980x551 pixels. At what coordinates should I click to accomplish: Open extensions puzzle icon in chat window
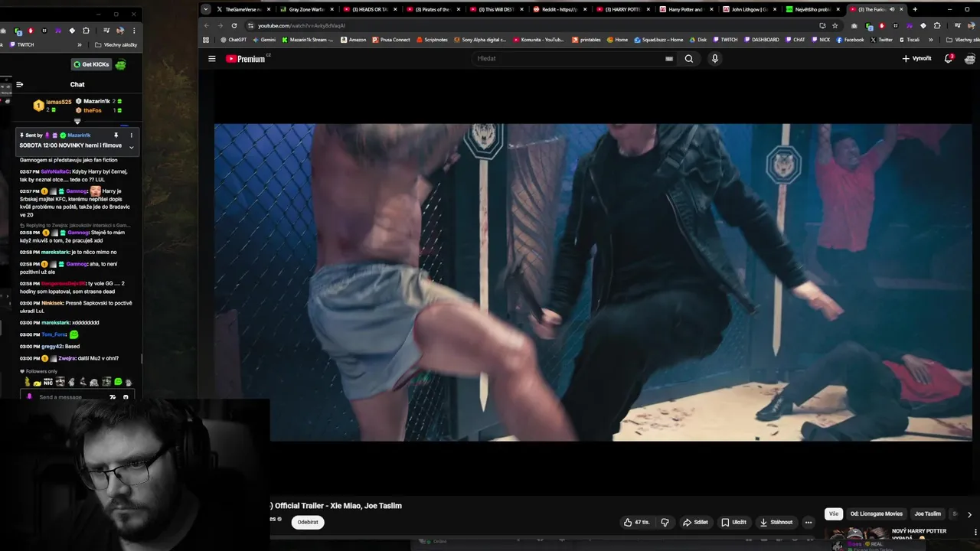coord(86,31)
